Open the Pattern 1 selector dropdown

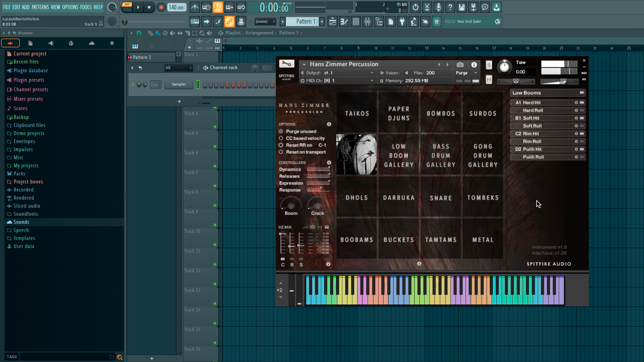[304, 21]
